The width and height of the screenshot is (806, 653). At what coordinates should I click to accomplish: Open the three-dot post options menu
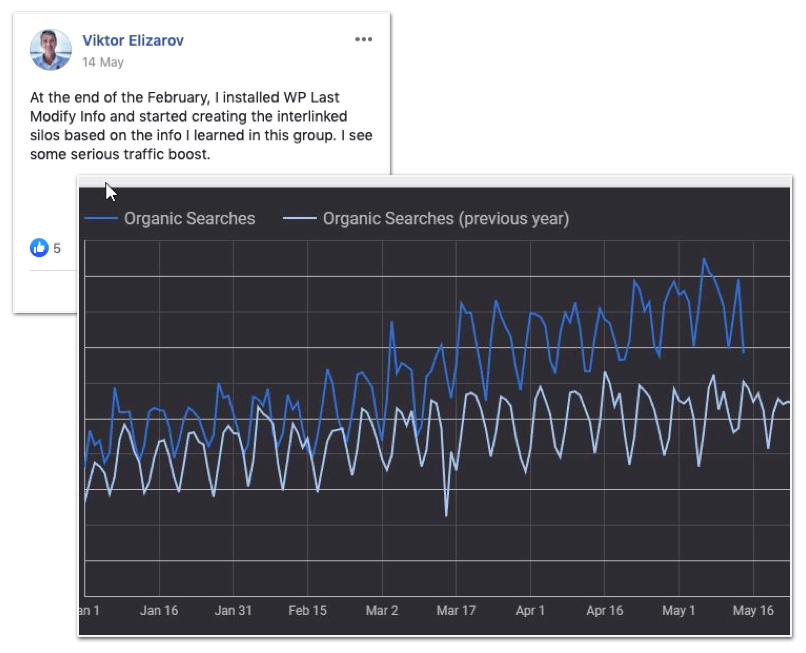point(363,40)
